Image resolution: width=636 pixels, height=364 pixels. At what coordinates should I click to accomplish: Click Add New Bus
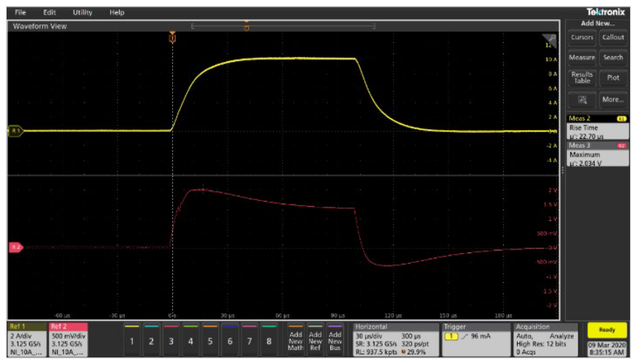335,340
